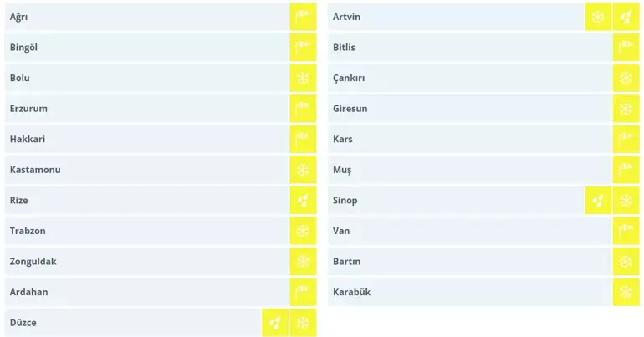This screenshot has height=337, width=644.
Task: Click the snowflake icon for Trabzon
Action: (303, 231)
